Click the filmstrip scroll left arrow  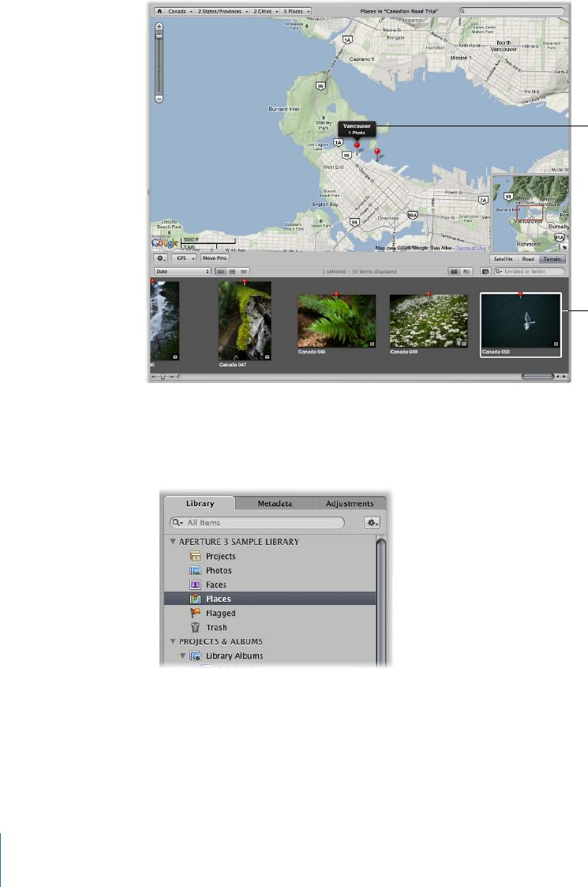(557, 376)
